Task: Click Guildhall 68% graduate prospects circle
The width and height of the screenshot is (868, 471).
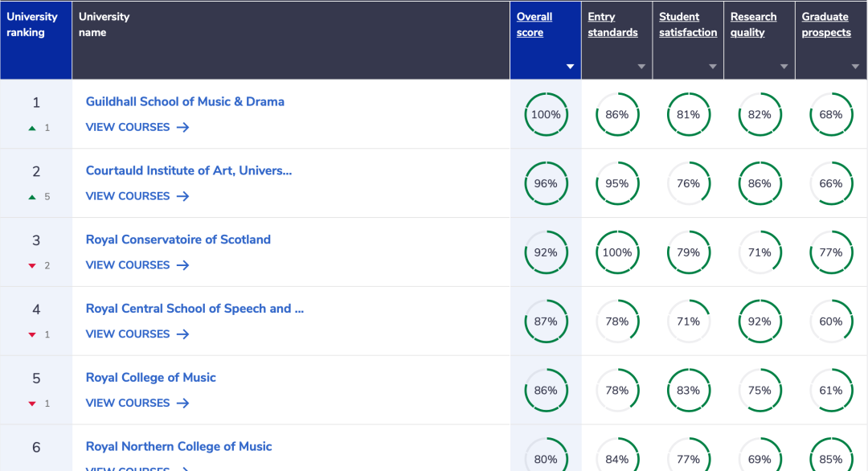Action: pos(831,115)
